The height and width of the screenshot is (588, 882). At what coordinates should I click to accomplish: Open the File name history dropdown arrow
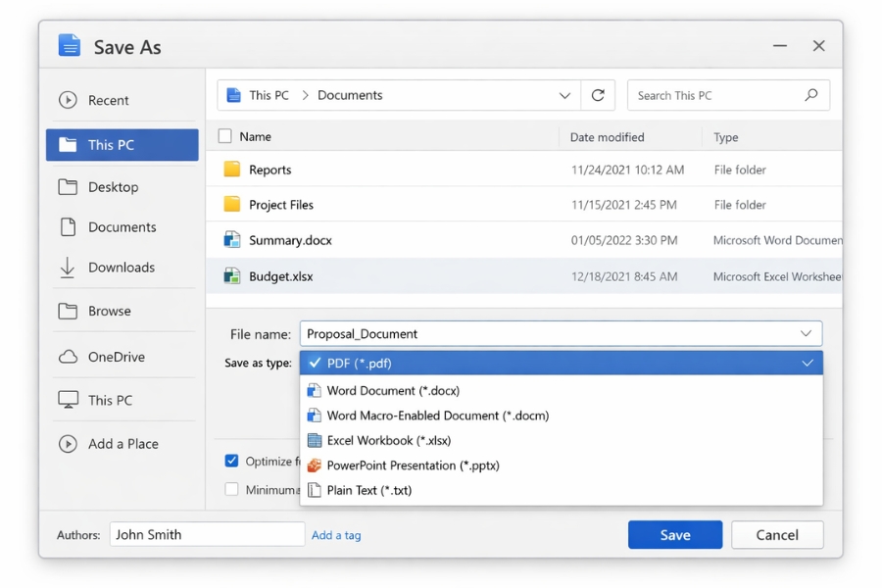tap(806, 334)
